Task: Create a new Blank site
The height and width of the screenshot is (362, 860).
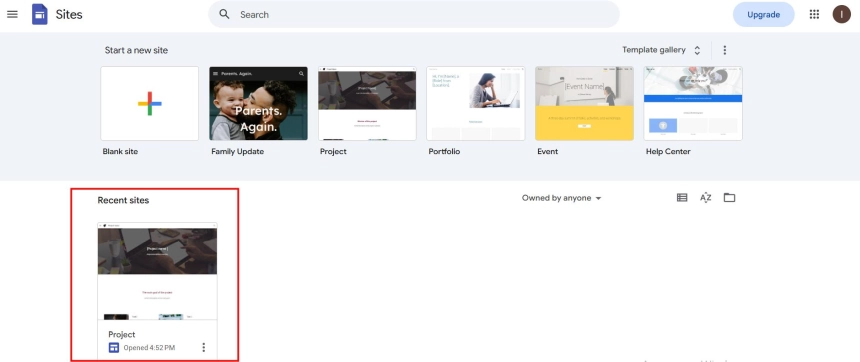Action: pos(150,104)
